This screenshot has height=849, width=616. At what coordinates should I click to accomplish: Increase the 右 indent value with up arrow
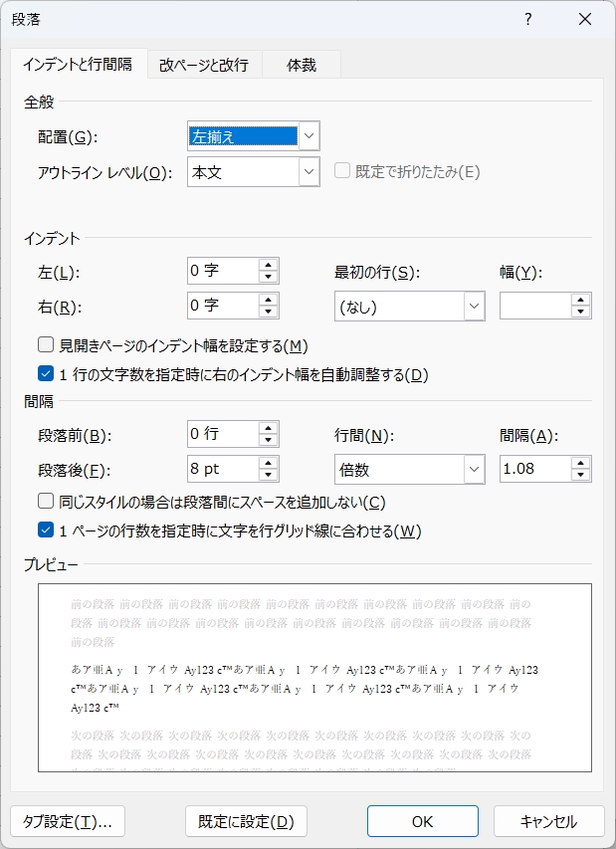(268, 300)
